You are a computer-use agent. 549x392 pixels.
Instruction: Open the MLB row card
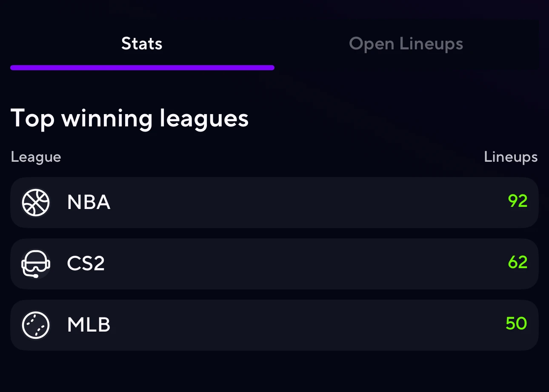click(274, 325)
